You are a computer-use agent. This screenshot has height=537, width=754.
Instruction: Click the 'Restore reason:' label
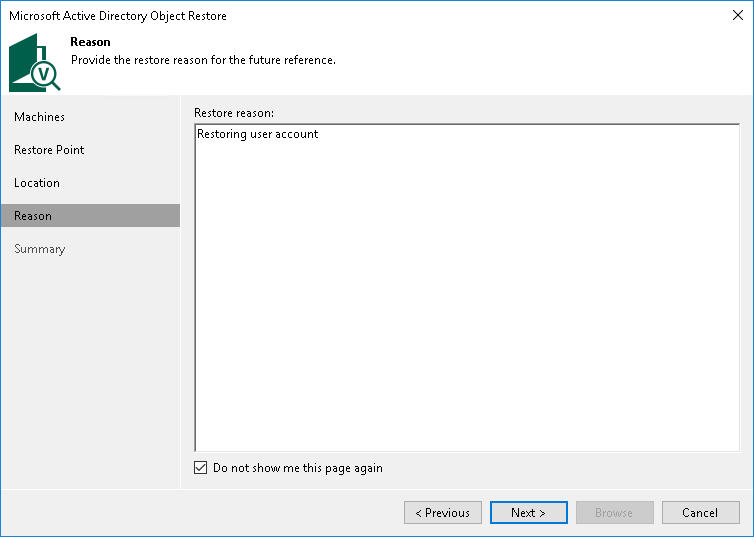tap(234, 113)
